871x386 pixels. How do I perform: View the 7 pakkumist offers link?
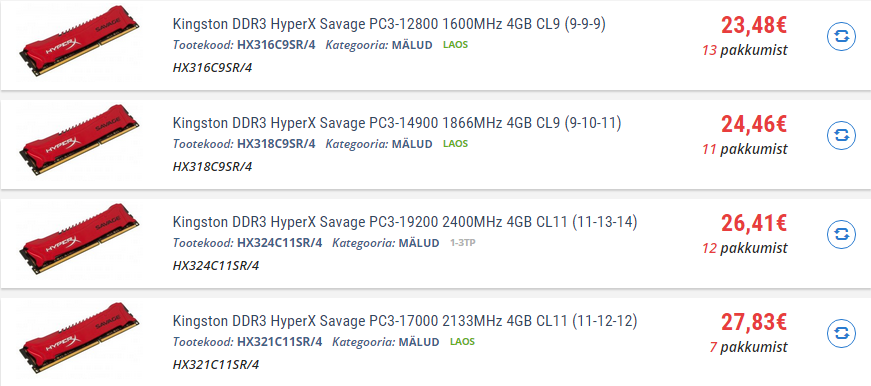pyautogui.click(x=748, y=347)
